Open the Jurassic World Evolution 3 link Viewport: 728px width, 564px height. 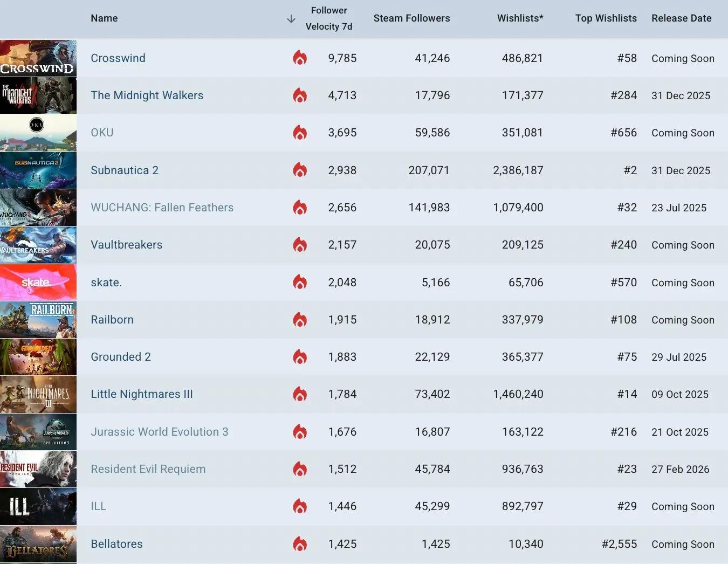click(x=160, y=432)
